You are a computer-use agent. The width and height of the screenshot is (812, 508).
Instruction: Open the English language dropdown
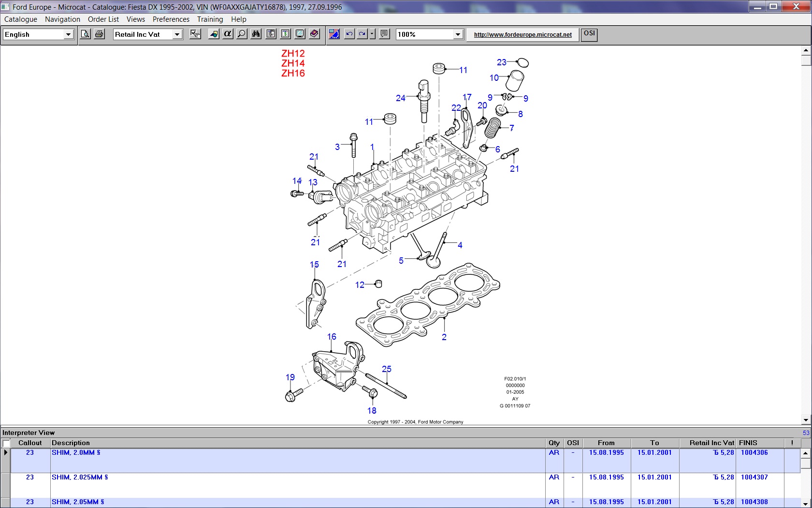[x=68, y=34]
